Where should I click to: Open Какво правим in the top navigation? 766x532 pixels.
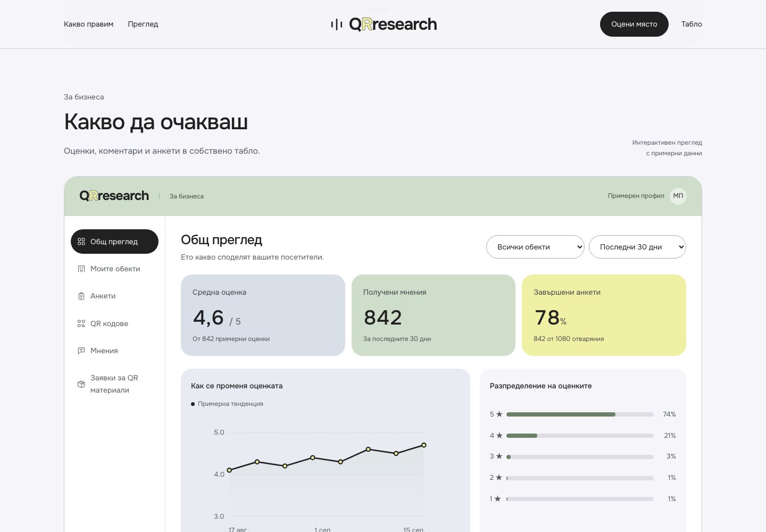[x=89, y=24]
